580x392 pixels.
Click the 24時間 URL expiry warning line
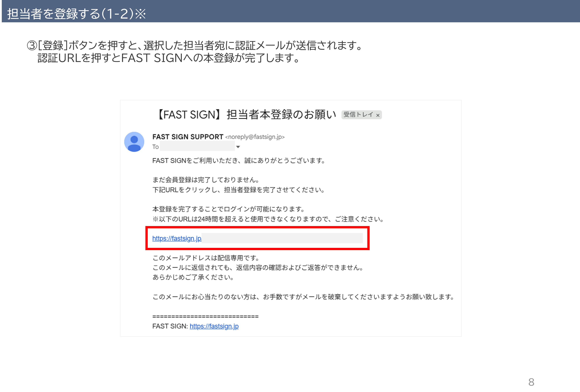[268, 219]
